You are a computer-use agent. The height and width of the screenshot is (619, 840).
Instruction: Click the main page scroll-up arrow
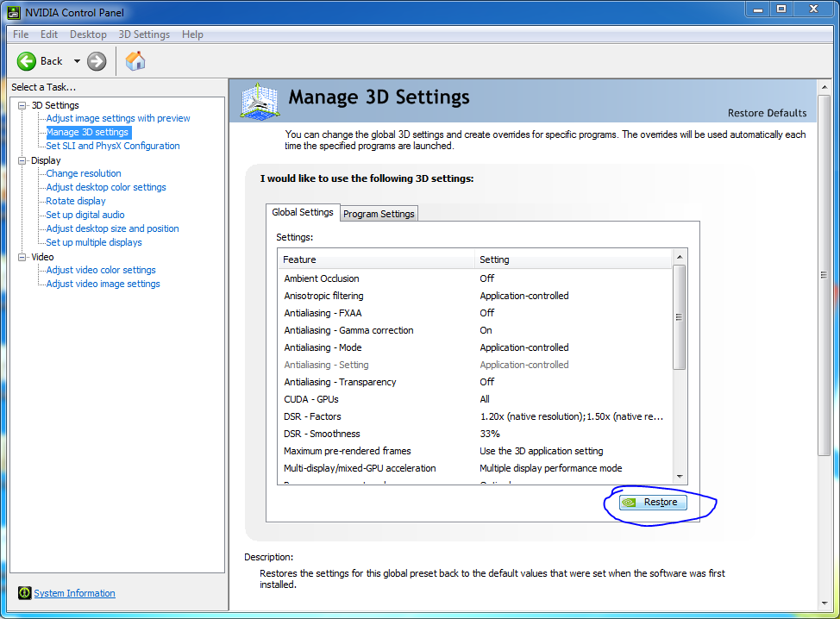point(824,87)
